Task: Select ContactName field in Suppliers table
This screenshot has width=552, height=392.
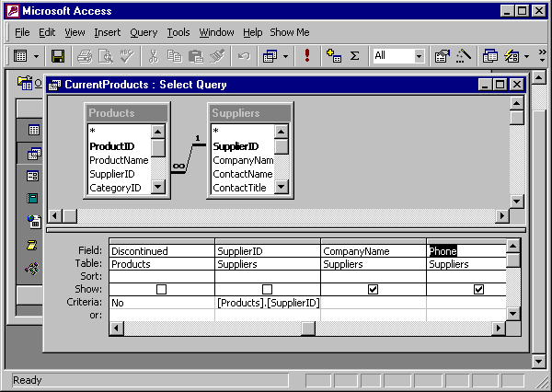Action: pyautogui.click(x=243, y=174)
